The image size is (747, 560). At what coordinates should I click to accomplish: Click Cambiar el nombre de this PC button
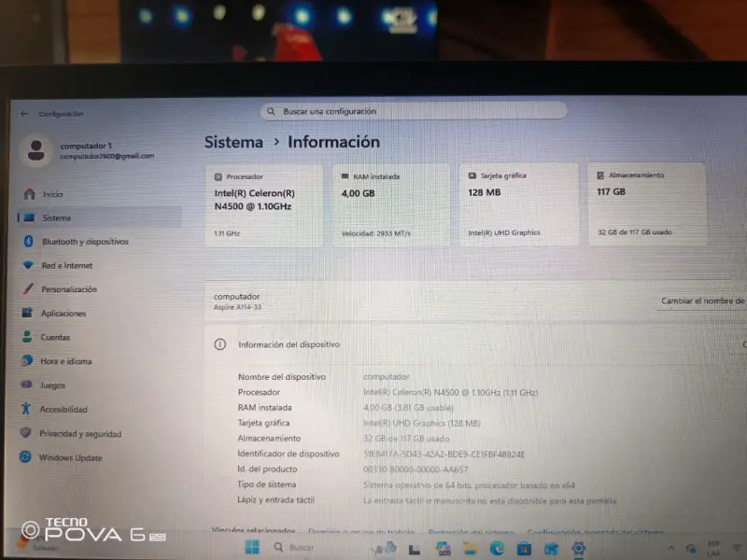702,301
